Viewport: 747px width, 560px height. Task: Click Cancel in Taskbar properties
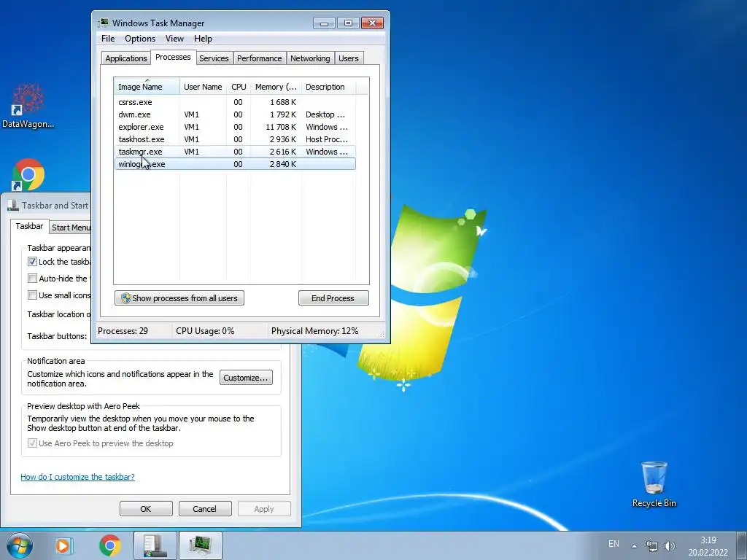tap(204, 508)
